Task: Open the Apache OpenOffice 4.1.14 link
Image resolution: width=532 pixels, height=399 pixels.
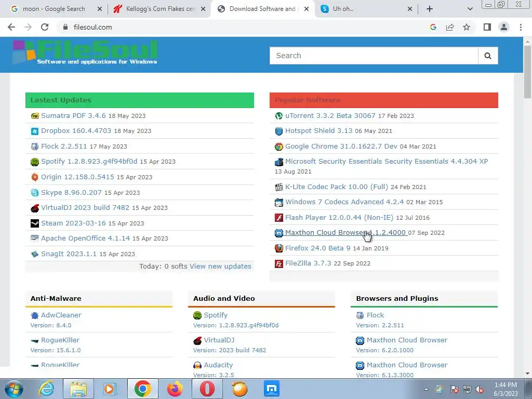Action: pyautogui.click(x=86, y=238)
